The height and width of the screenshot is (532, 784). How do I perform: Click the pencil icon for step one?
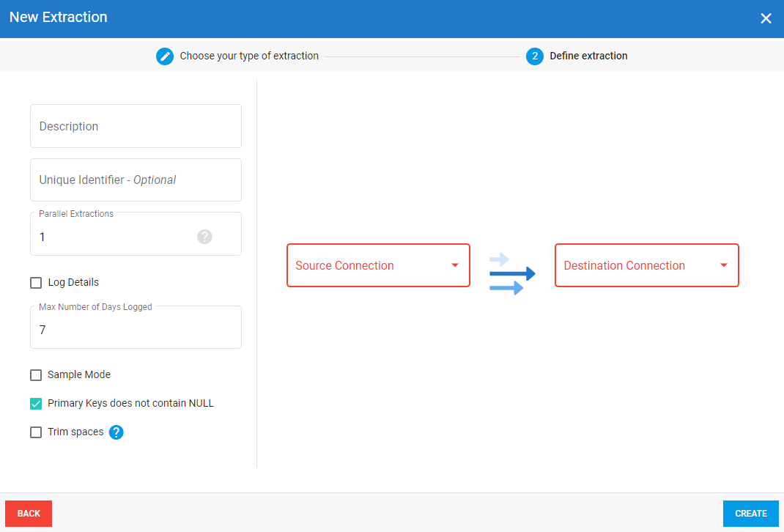tap(165, 56)
